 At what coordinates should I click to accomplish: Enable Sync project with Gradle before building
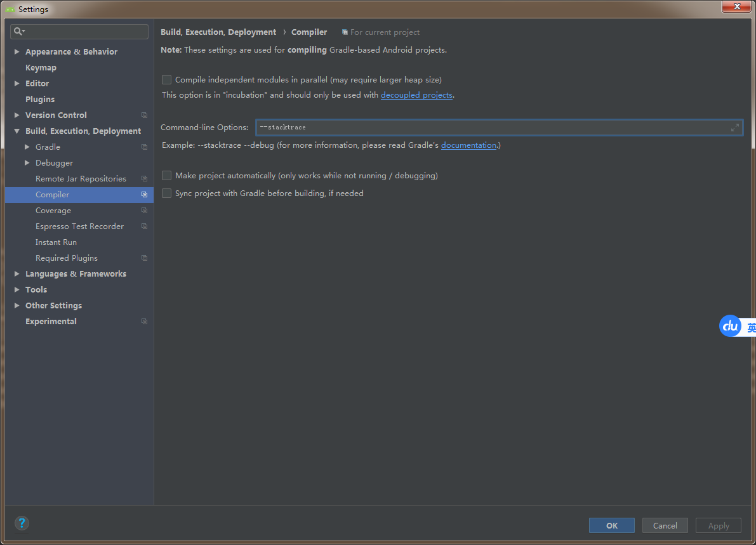(166, 194)
